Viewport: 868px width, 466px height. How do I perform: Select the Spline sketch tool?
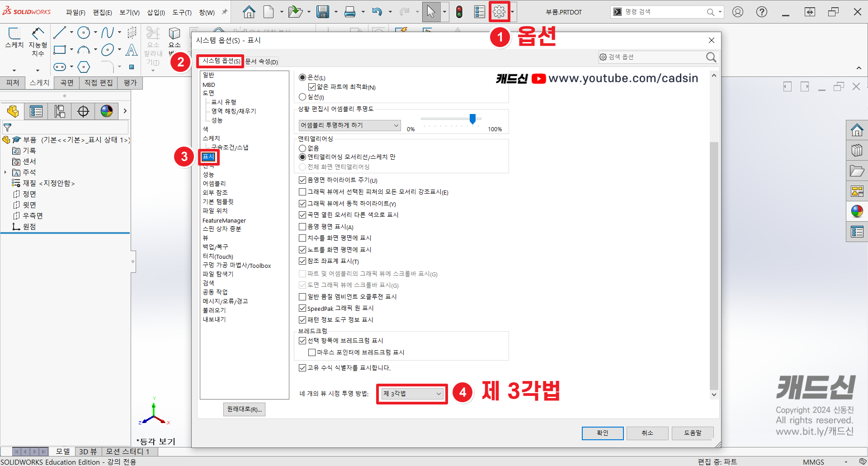[107, 33]
